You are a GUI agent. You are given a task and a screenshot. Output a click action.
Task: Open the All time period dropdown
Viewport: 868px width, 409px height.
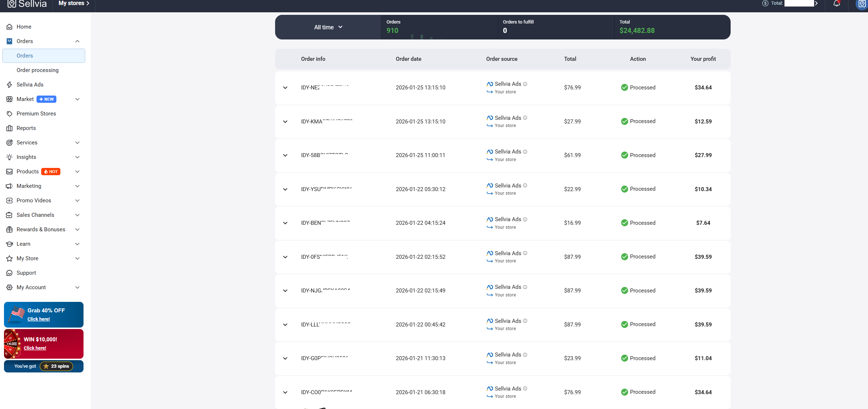point(328,27)
